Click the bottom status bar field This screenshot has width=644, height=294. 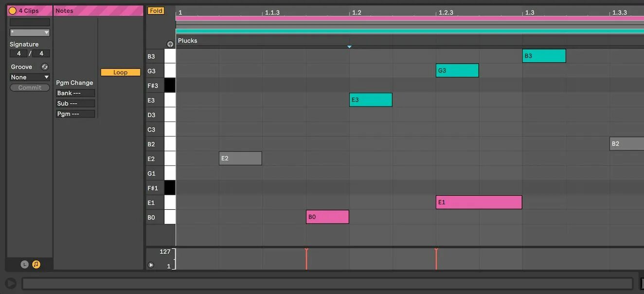327,283
